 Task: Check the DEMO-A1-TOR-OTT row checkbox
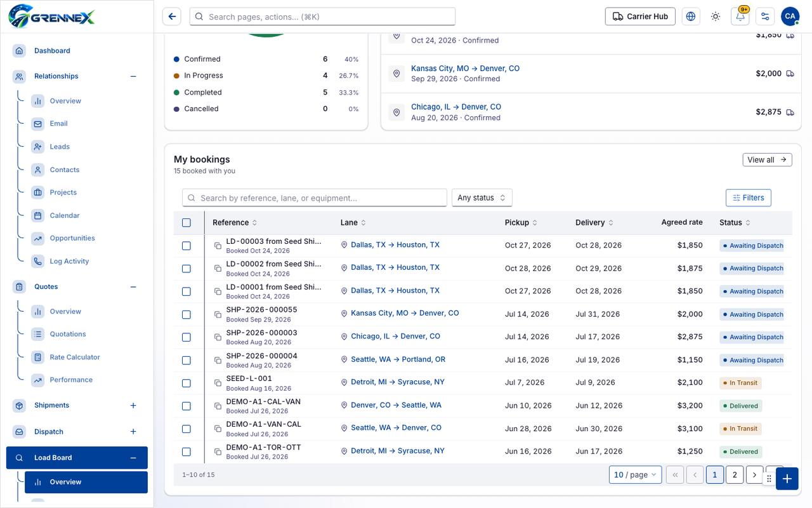click(x=186, y=451)
